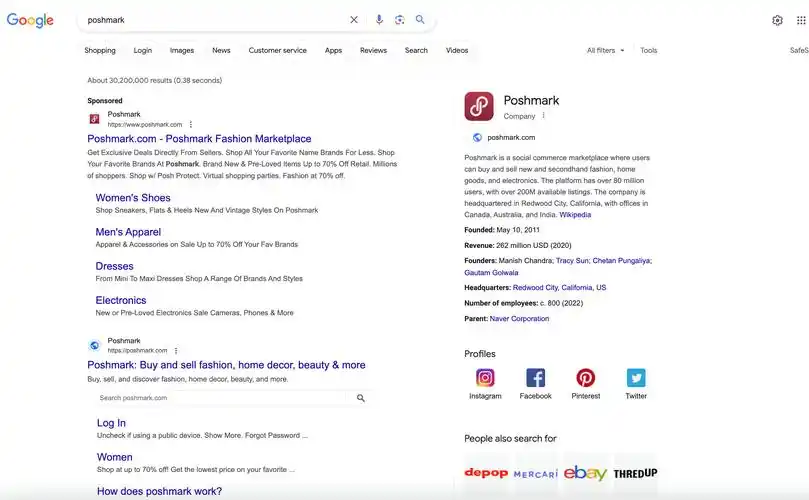The height and width of the screenshot is (500, 809).
Task: Open the settings gear
Action: 778,20
